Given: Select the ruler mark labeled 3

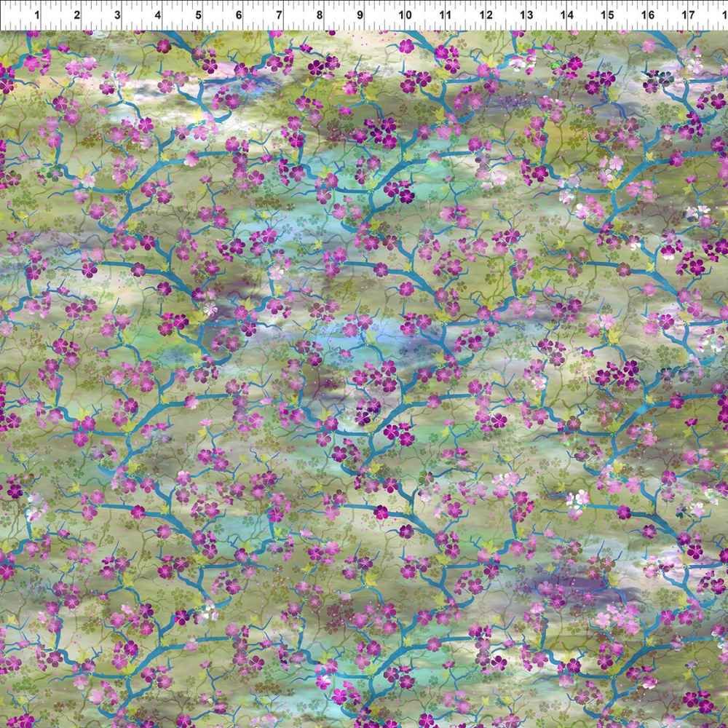Looking at the screenshot, I should pos(118,15).
